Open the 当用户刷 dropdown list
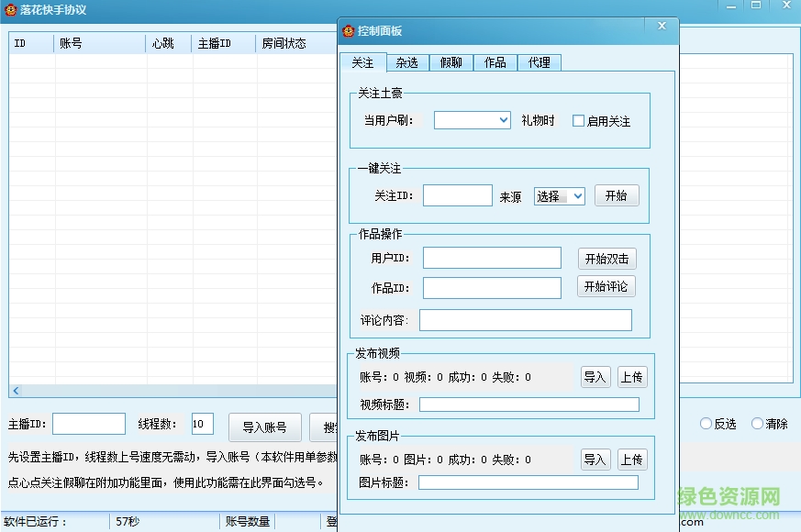 point(503,119)
